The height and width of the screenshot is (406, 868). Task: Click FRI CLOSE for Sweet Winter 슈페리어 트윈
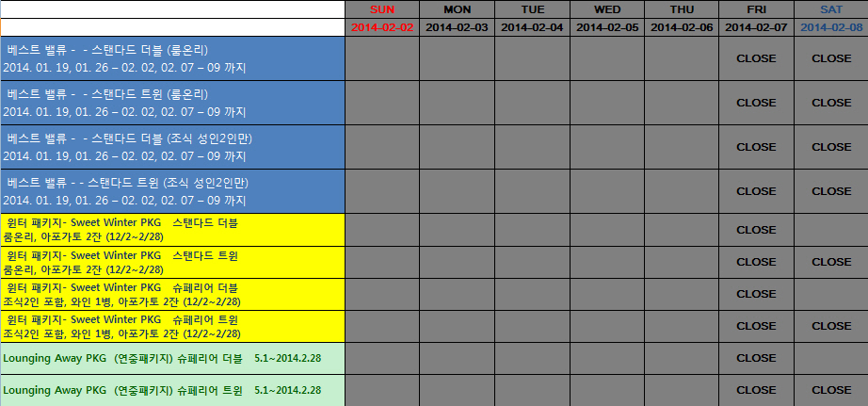756,326
